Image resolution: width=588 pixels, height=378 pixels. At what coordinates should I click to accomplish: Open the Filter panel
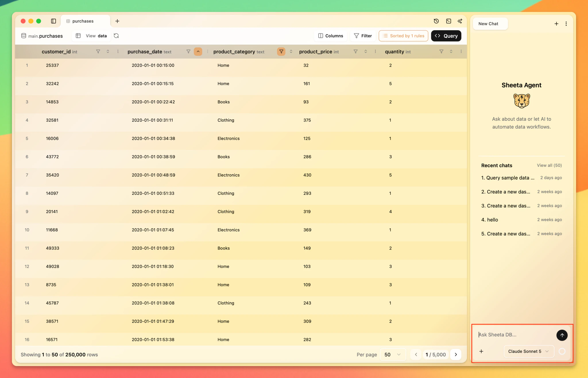[x=363, y=36]
